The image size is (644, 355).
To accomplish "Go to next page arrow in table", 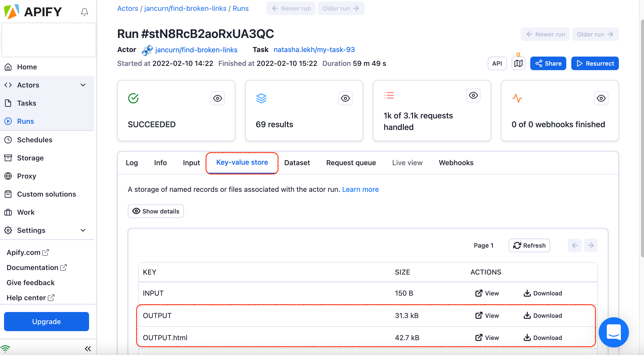I will [x=591, y=245].
